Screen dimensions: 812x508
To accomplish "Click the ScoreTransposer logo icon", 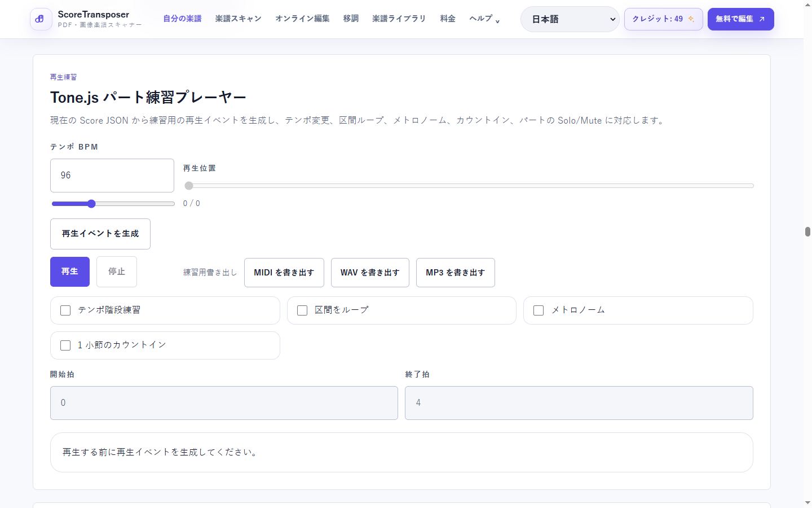I will click(41, 19).
